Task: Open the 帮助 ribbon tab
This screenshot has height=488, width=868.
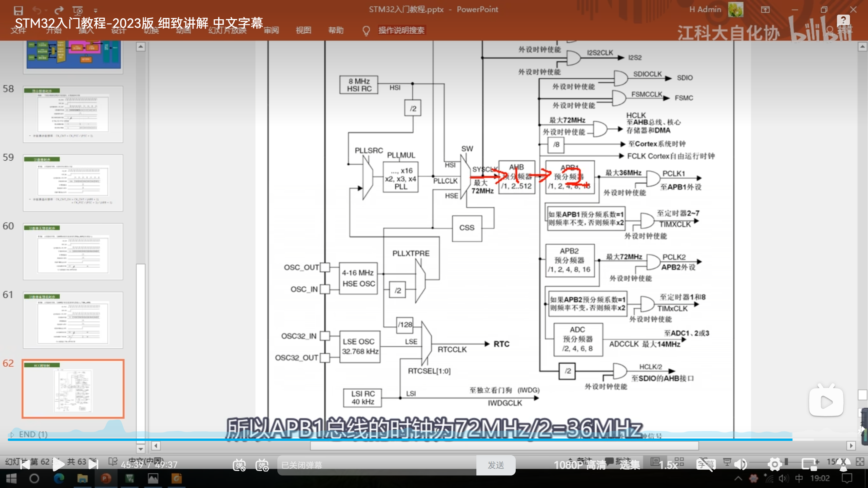Action: (x=336, y=30)
